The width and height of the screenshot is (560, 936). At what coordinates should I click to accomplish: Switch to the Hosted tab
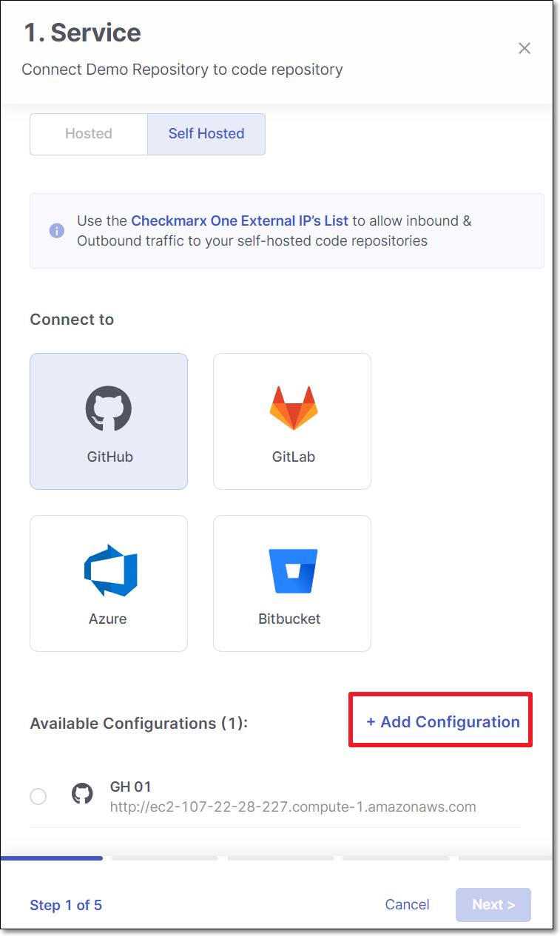[89, 134]
